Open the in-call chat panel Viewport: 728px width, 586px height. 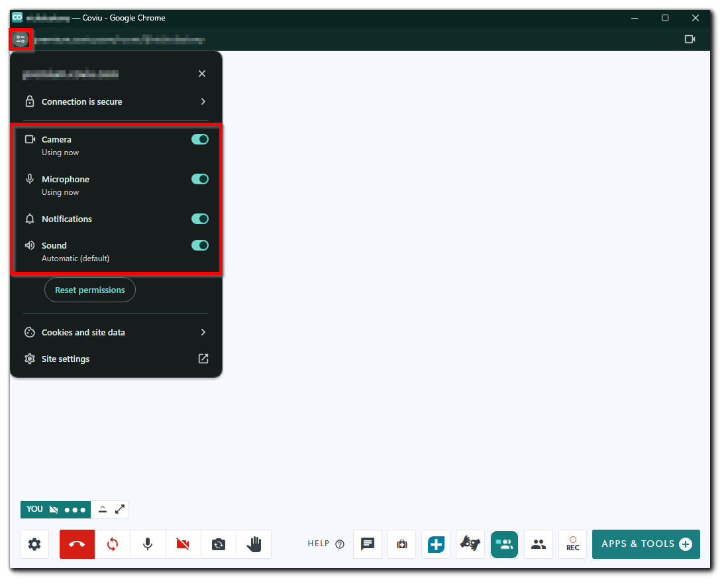tap(368, 544)
